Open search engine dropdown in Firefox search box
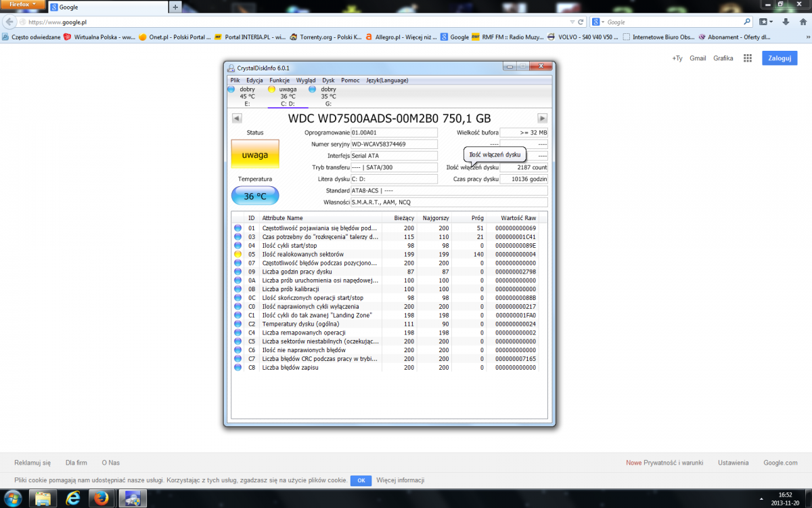Screen dimensions: 812x508 pos(597,22)
